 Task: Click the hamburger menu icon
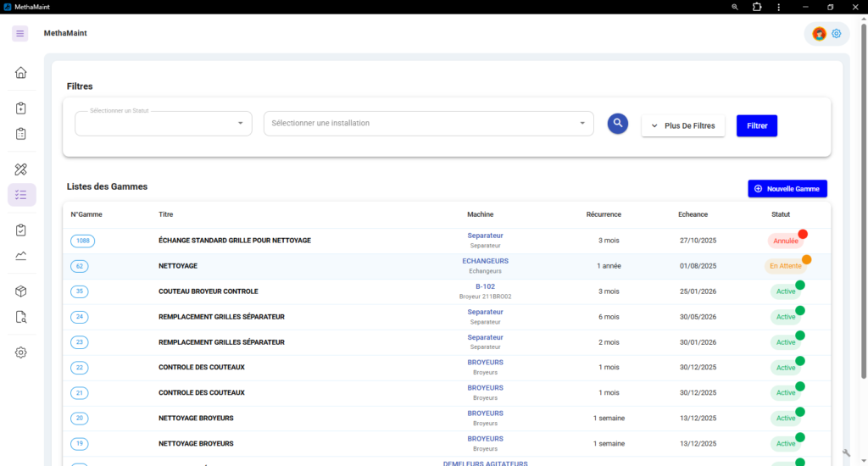click(20, 33)
